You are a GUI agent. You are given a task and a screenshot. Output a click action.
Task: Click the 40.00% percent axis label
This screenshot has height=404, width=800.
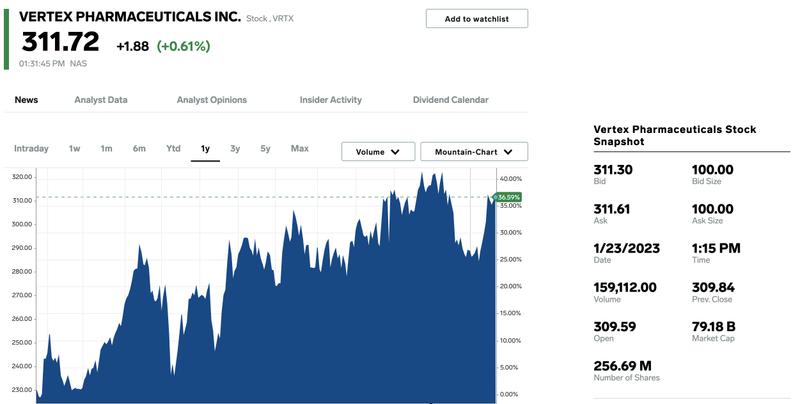pos(510,179)
